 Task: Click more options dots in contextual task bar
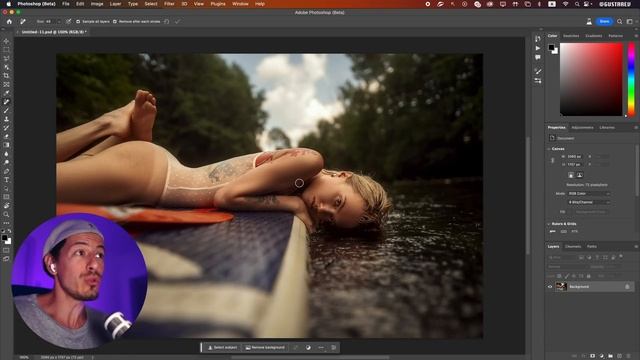point(321,347)
